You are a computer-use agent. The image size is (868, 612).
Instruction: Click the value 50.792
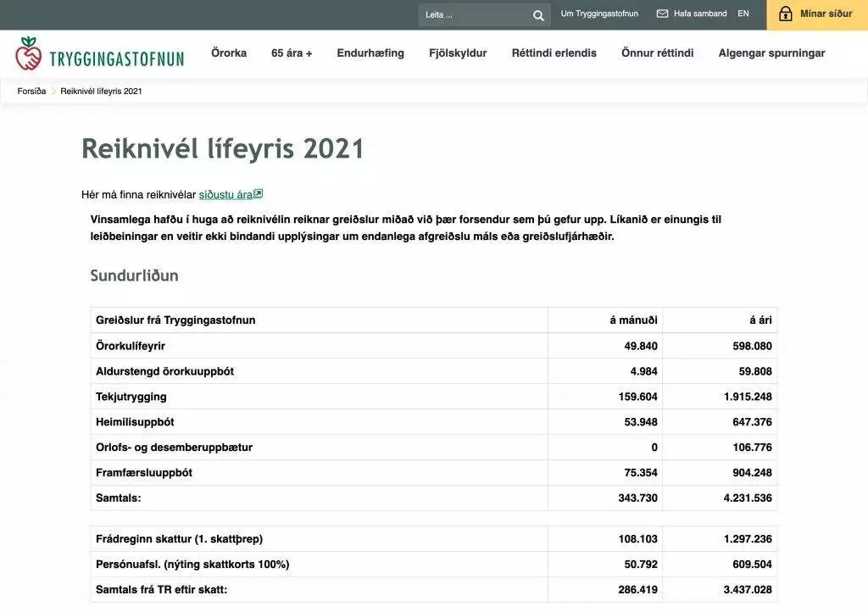(641, 565)
